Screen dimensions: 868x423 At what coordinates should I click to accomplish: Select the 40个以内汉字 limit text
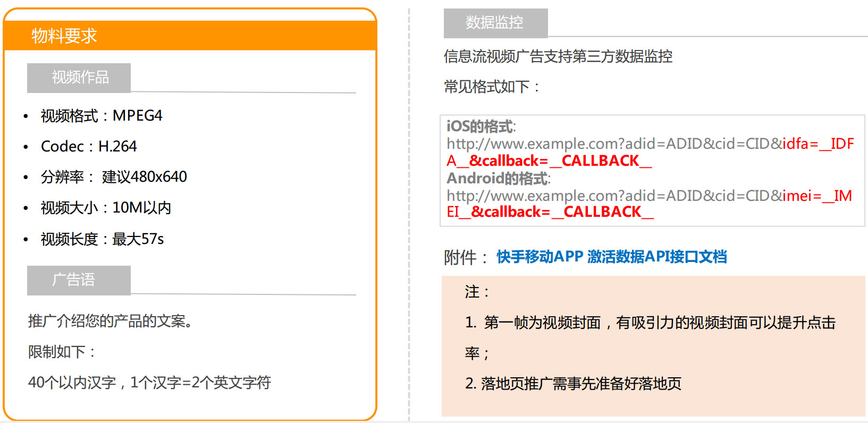(x=149, y=383)
